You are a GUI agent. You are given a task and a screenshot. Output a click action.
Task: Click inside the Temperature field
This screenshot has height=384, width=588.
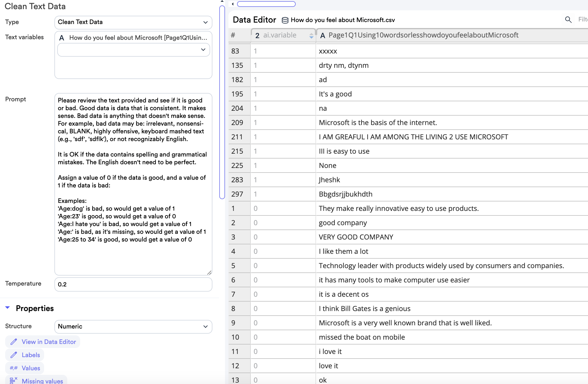tap(133, 284)
